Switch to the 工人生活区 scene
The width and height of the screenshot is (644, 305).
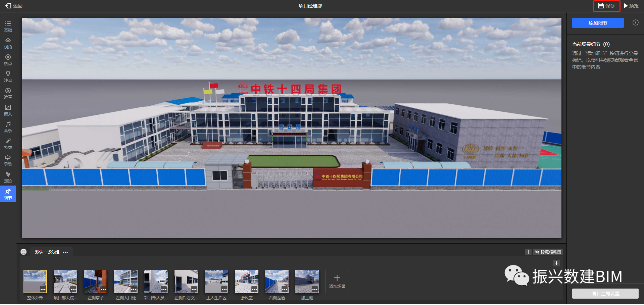(216, 282)
